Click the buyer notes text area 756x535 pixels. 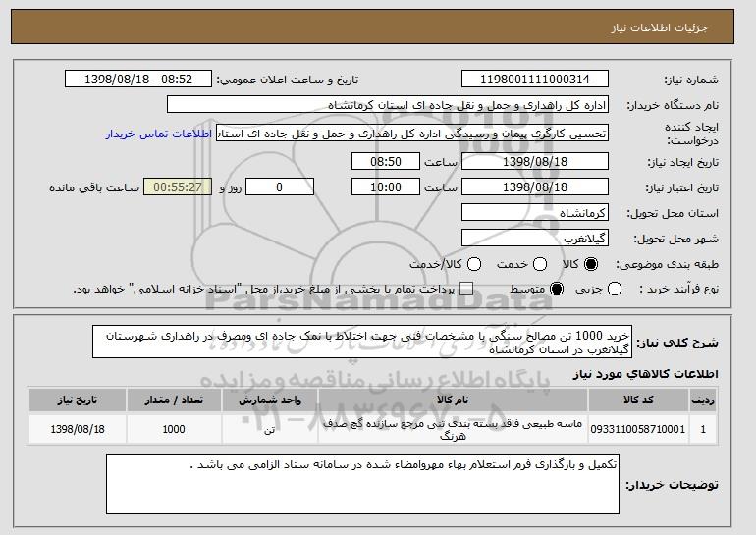(362, 484)
